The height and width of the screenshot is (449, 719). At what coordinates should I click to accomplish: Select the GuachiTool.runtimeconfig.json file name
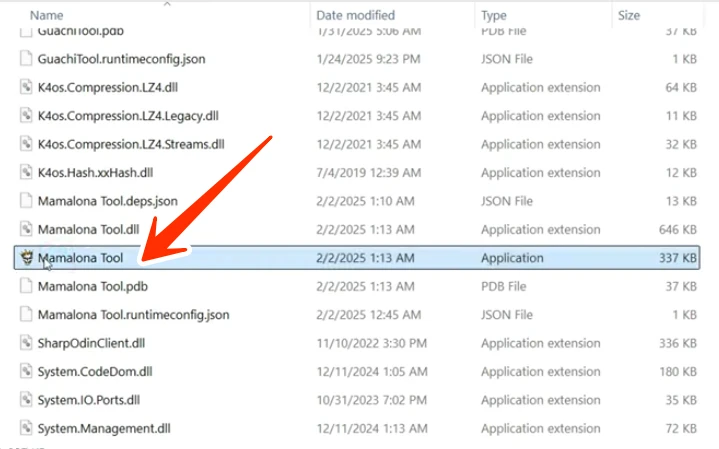coord(122,59)
